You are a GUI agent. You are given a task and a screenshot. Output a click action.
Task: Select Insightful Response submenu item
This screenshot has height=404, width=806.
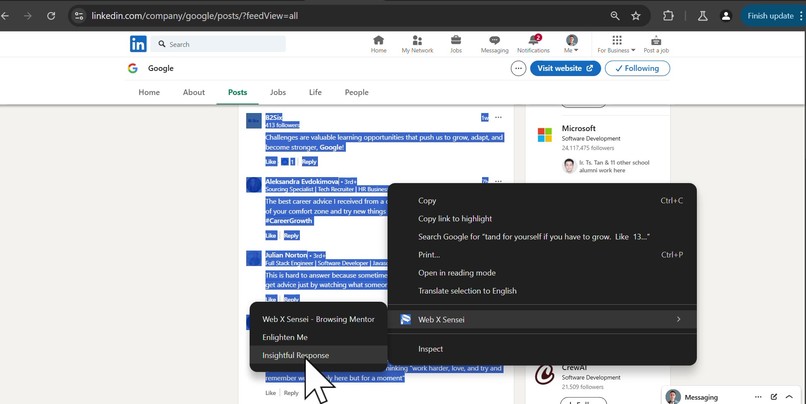click(x=318, y=355)
